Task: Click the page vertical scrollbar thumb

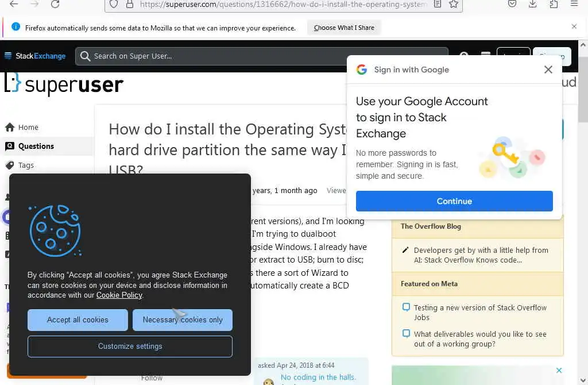Action: (x=583, y=90)
